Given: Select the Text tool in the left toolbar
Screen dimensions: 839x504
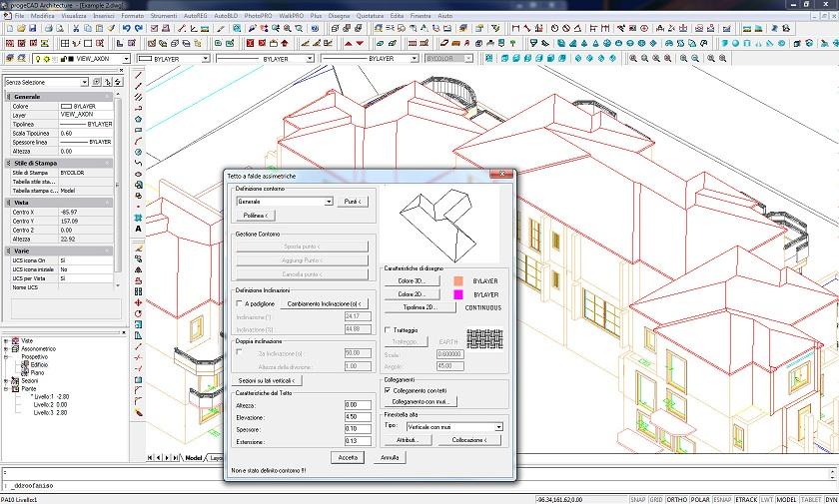Looking at the screenshot, I should point(138,229).
